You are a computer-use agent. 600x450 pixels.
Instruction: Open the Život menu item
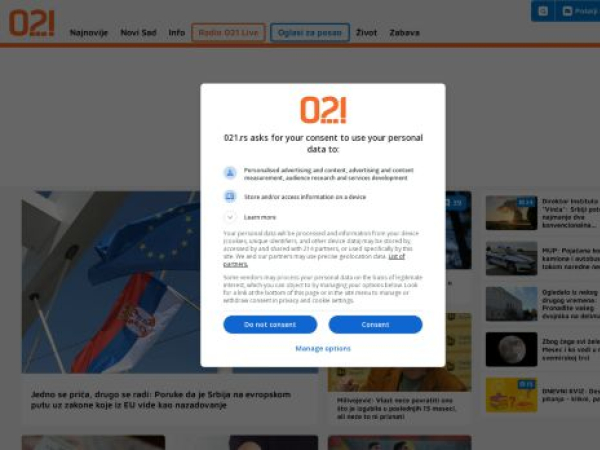pos(367,33)
